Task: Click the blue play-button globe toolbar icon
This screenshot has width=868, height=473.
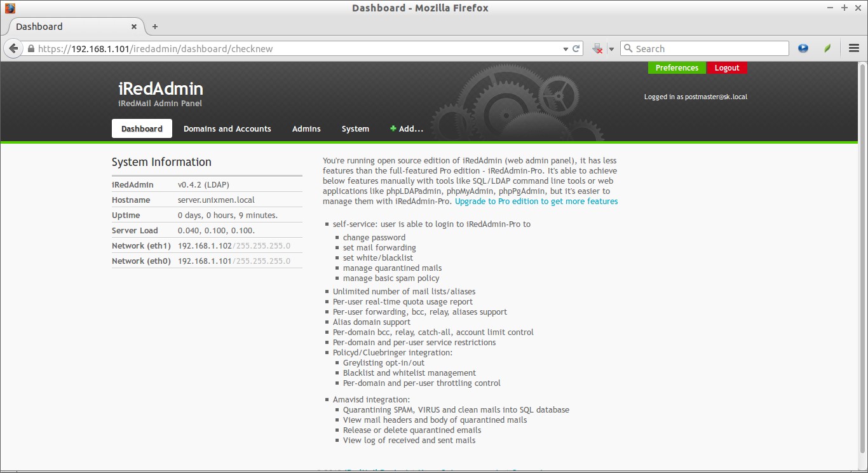Action: click(803, 48)
